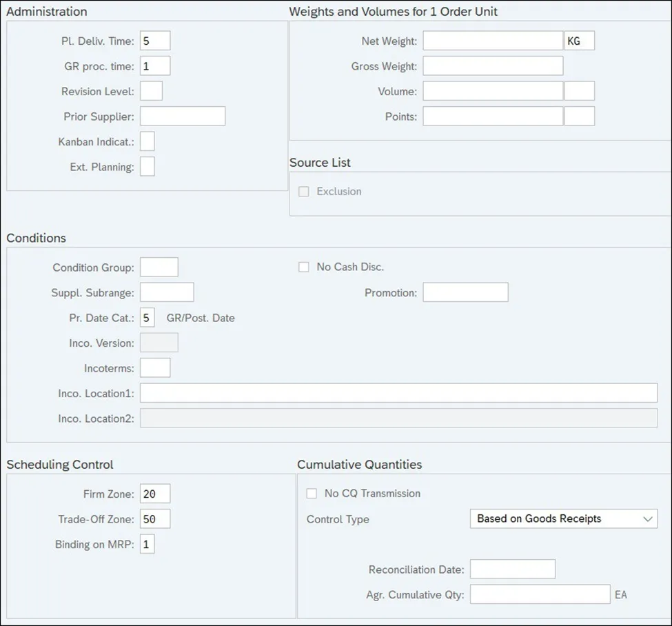The width and height of the screenshot is (672, 626).
Task: Click the Pl. Deliv. Time field
Action: pyautogui.click(x=154, y=41)
